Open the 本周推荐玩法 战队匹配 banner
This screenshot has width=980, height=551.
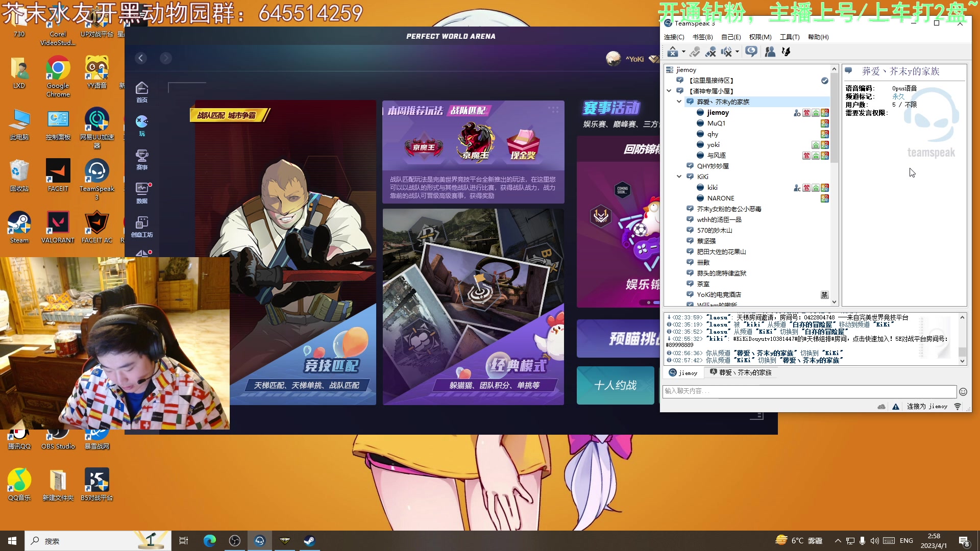[473, 152]
